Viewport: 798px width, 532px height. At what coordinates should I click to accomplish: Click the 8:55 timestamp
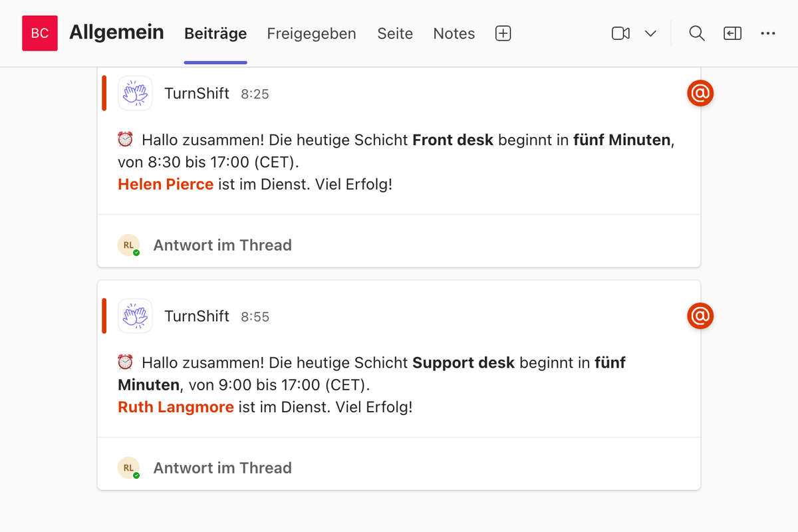255,317
